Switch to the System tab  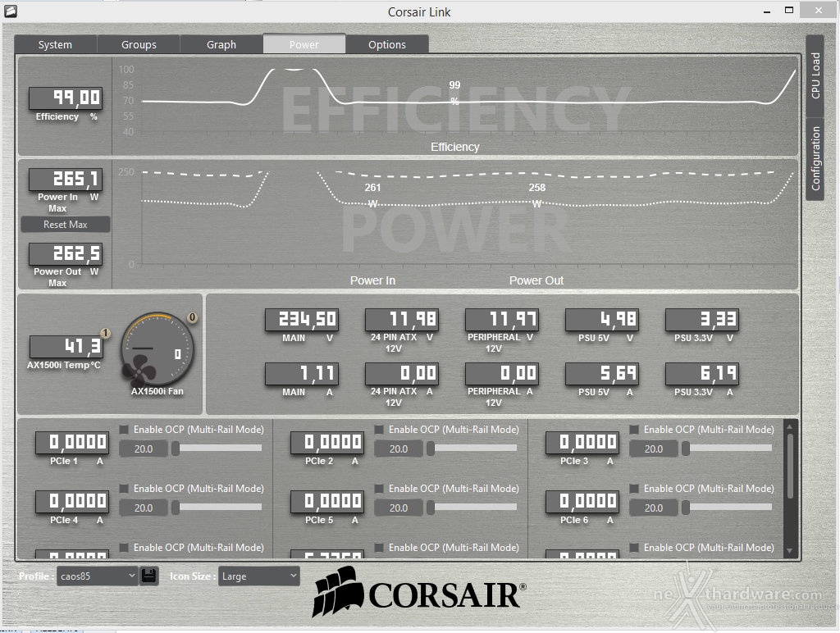(x=55, y=44)
